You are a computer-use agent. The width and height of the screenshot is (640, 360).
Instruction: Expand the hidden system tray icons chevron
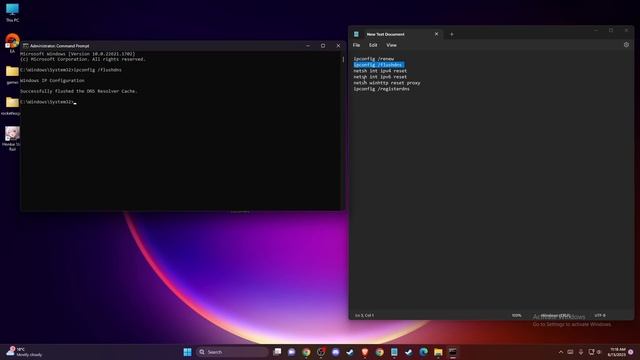tap(561, 352)
